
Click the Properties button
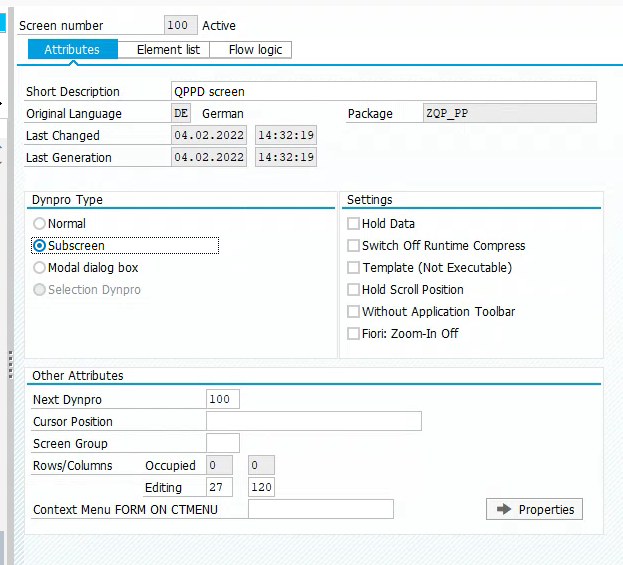(535, 510)
